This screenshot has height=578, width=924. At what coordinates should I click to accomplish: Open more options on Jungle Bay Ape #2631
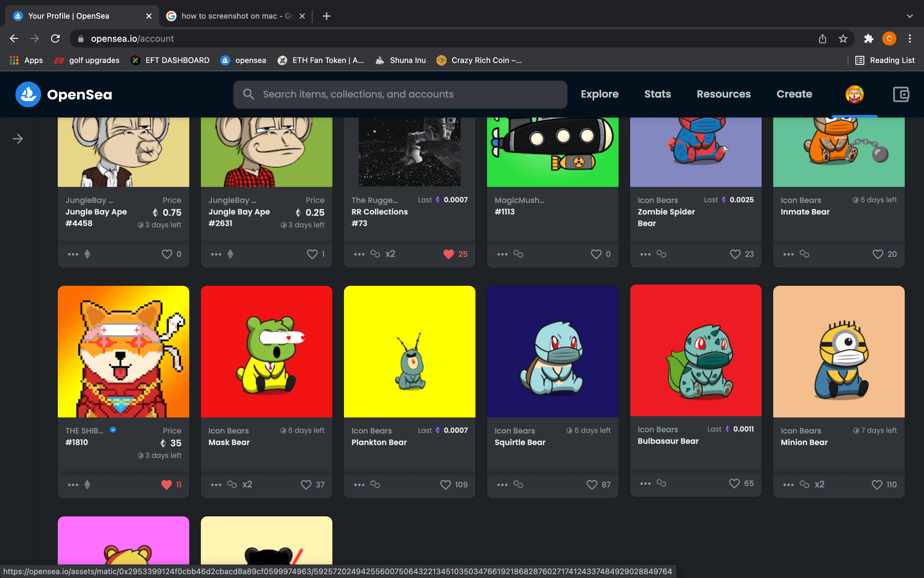point(216,254)
